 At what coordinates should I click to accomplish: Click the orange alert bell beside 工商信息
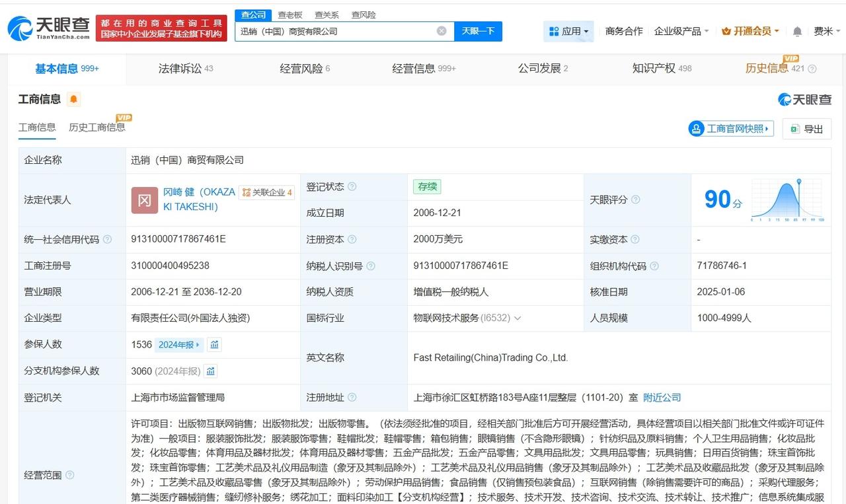pos(73,100)
